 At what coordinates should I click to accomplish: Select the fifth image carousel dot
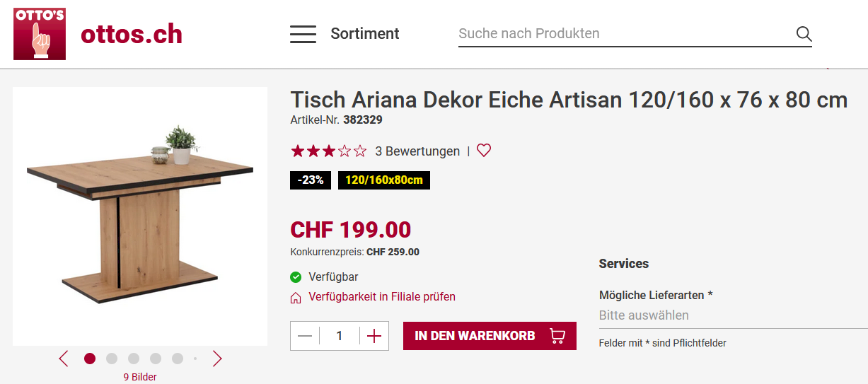coord(178,359)
